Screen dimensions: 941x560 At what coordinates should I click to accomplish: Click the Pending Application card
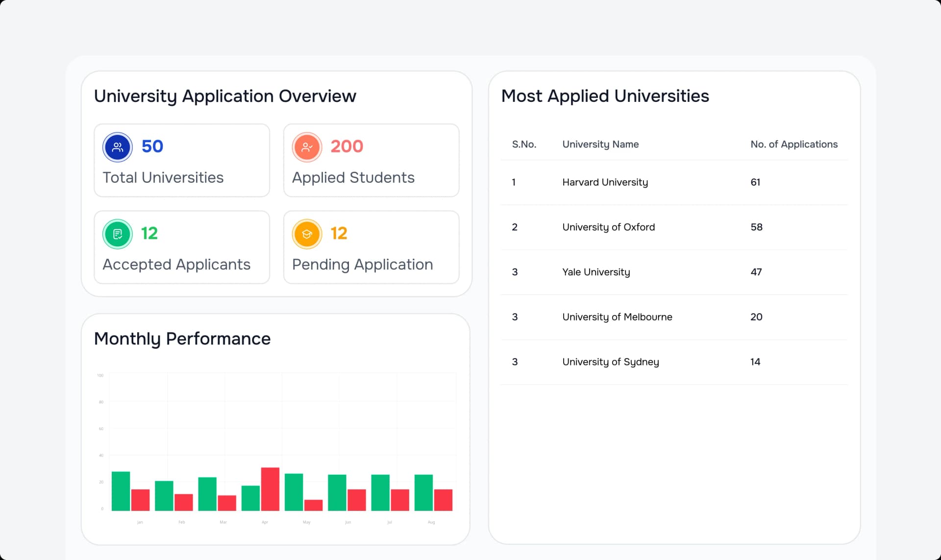[371, 247]
